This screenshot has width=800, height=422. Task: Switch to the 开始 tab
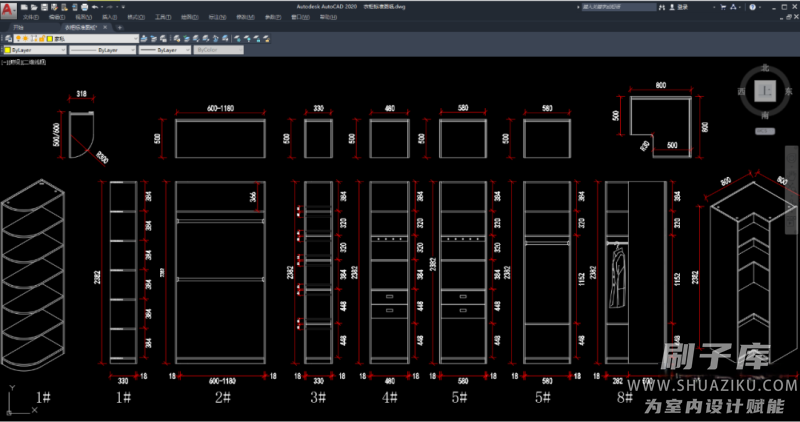tap(18, 28)
